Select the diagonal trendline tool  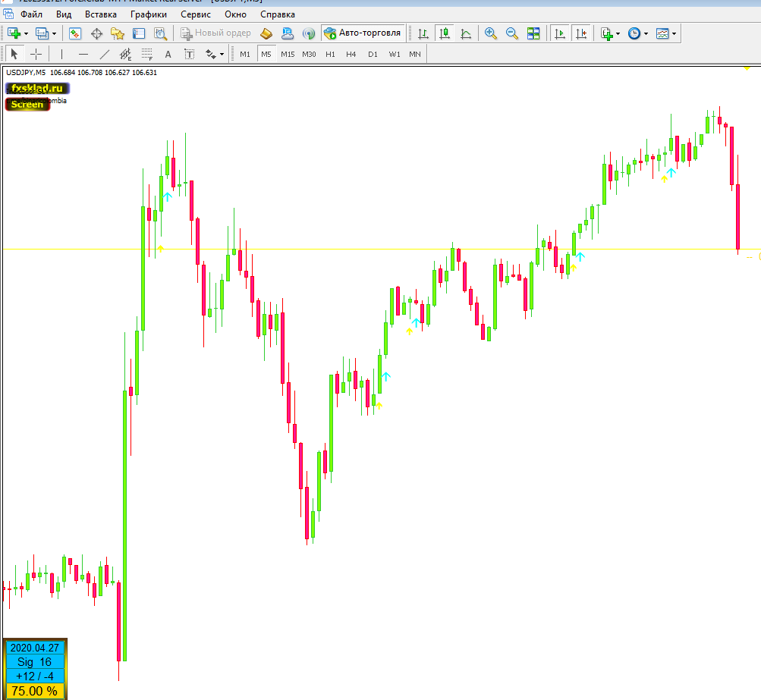(105, 54)
